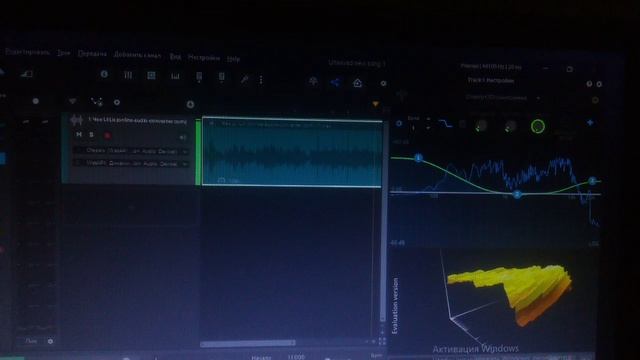Viewport: 640px width, 360px height.
Task: Mute track 1 with the M button
Action: coord(79,134)
